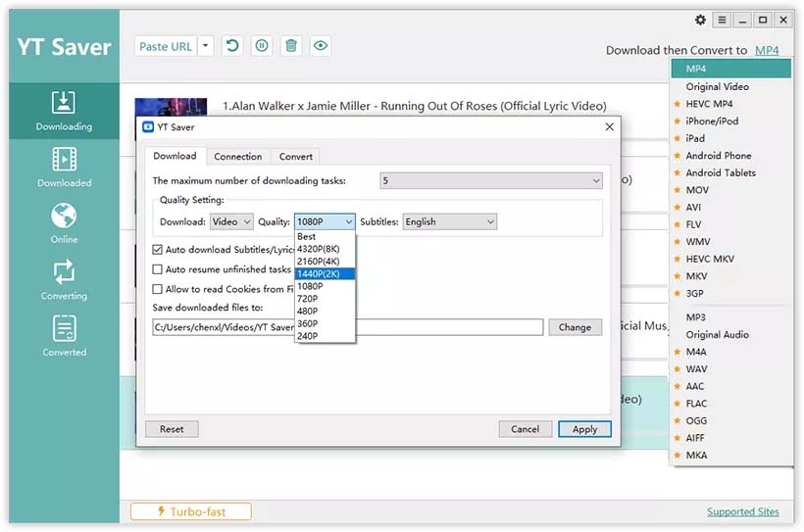The width and height of the screenshot is (804, 532).
Task: Open the Downloading section in sidebar
Action: [x=64, y=112]
